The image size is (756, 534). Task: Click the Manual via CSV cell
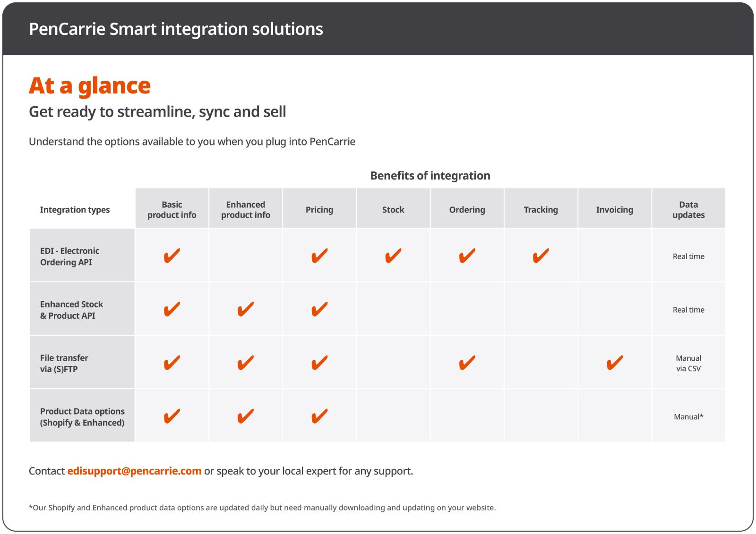tap(688, 363)
